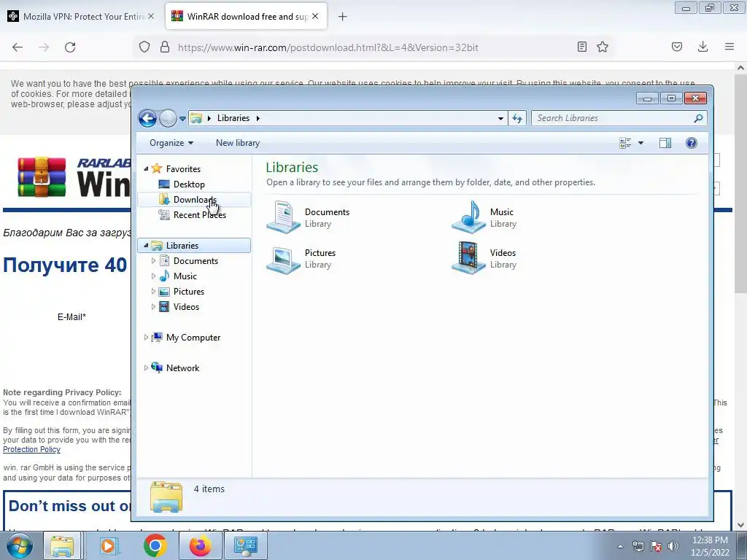
Task: Click Windows Explorer taskbar icon
Action: click(63, 545)
